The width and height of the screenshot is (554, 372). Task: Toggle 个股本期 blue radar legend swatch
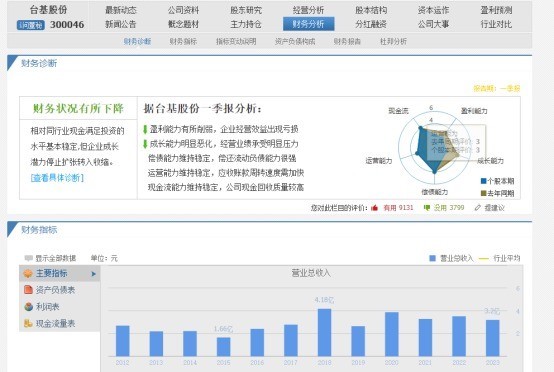(483, 181)
